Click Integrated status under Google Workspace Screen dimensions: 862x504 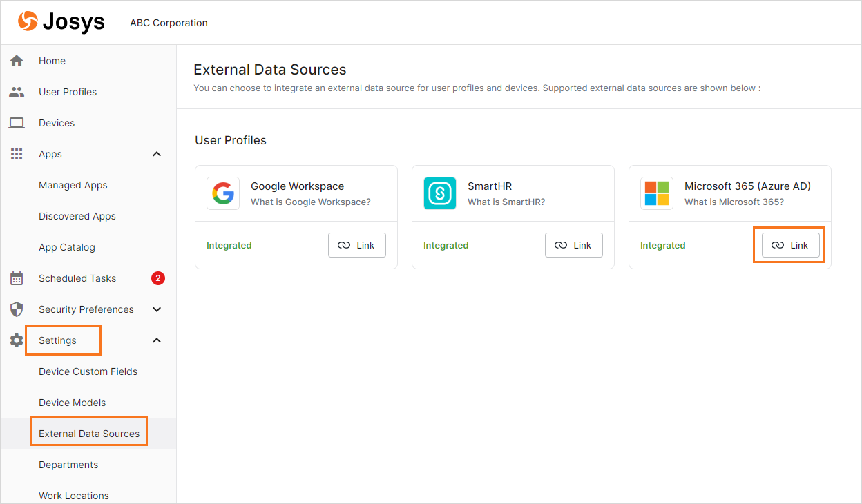[229, 245]
